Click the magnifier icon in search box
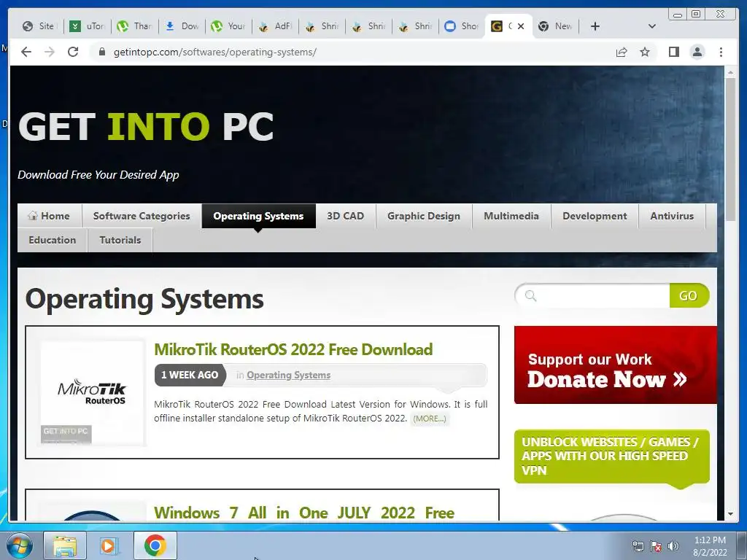Viewport: 747px width, 560px height. (531, 296)
